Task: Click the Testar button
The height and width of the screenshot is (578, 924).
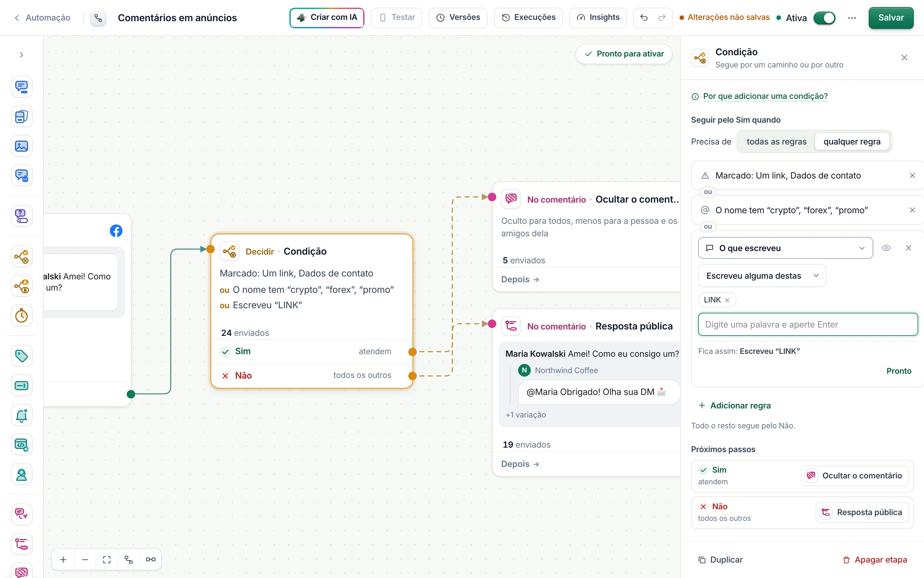Action: point(396,18)
